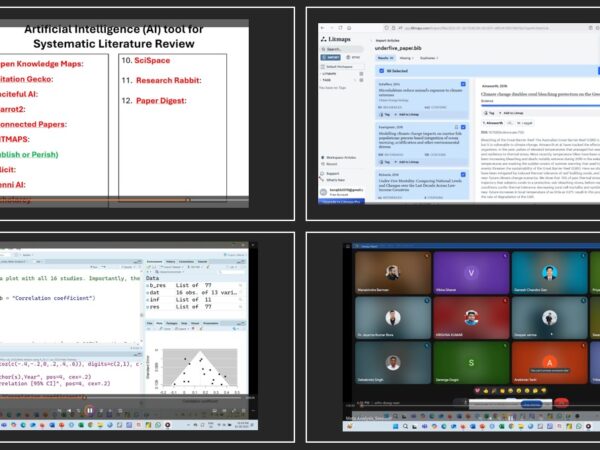The width and height of the screenshot is (600, 450).
Task: Uncheck the 'Modelling climate change impacts' article checkbox
Action: pos(463,127)
